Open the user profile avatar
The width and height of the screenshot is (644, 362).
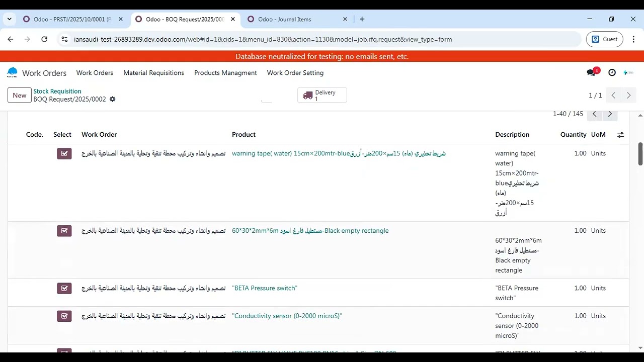coord(628,73)
